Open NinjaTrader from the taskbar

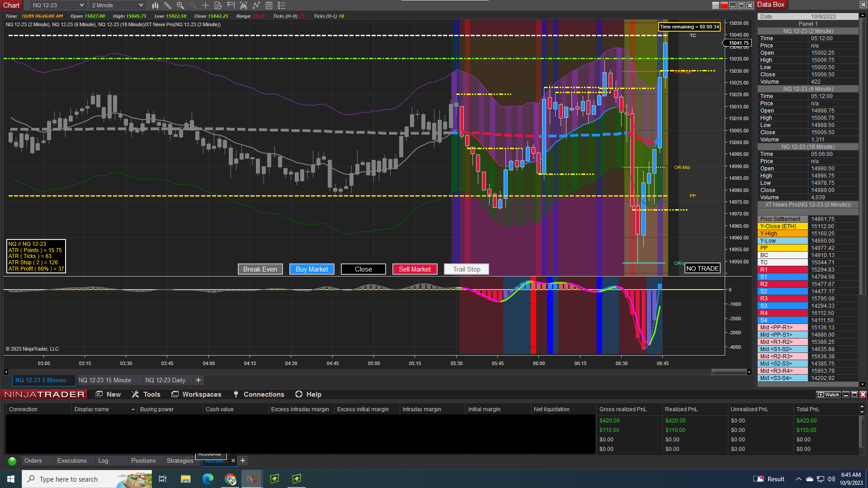tap(252, 479)
